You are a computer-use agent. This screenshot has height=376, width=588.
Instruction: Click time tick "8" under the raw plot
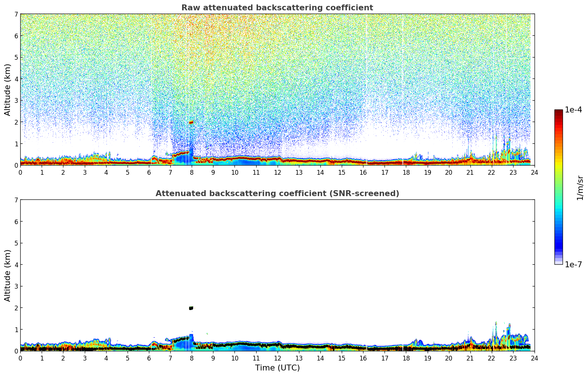(x=192, y=172)
